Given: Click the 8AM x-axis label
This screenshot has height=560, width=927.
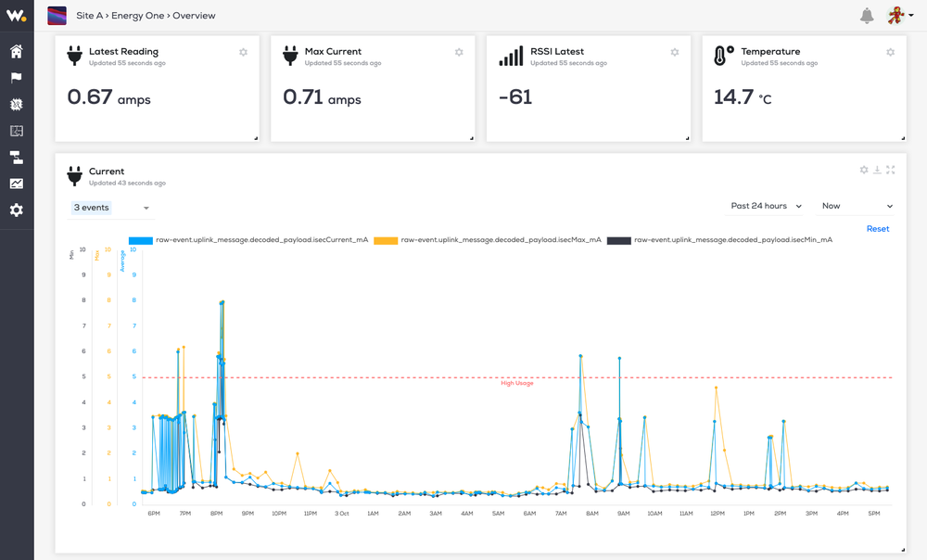Looking at the screenshot, I should 591,514.
